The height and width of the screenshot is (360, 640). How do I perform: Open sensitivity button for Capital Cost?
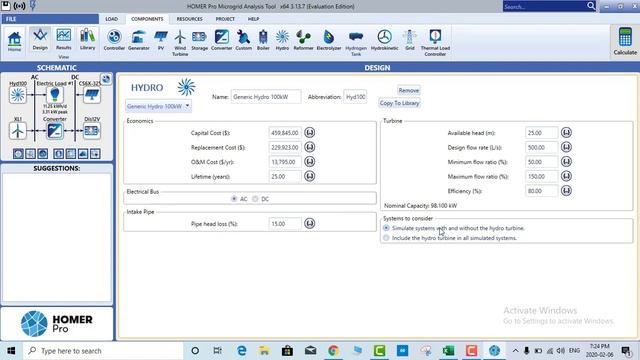[x=309, y=132]
